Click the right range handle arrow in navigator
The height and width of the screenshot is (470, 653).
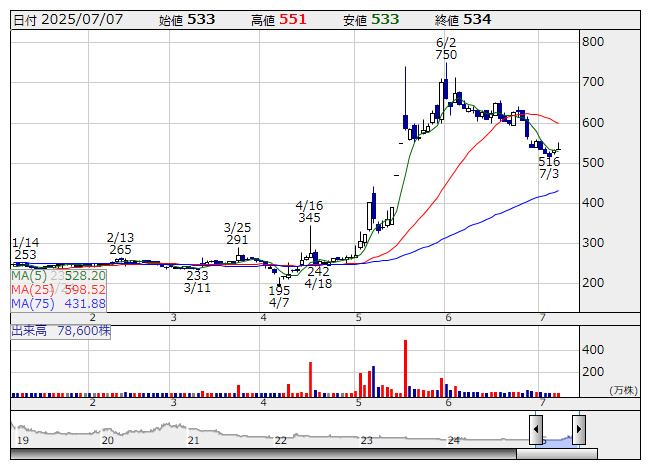pyautogui.click(x=578, y=430)
